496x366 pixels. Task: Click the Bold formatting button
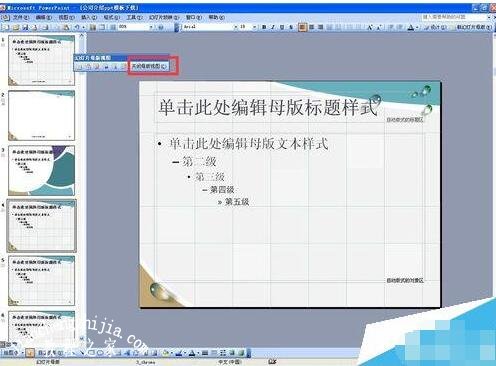[264, 27]
